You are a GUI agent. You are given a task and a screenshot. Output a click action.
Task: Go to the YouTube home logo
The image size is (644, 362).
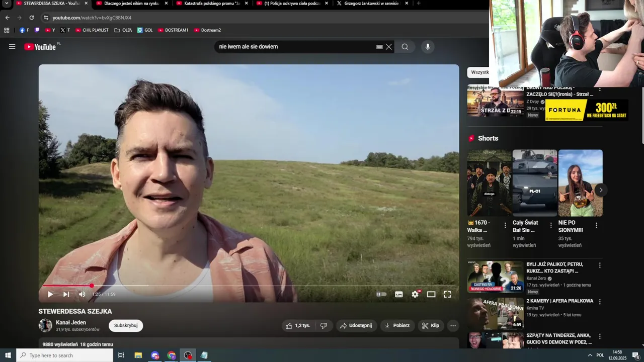click(40, 47)
